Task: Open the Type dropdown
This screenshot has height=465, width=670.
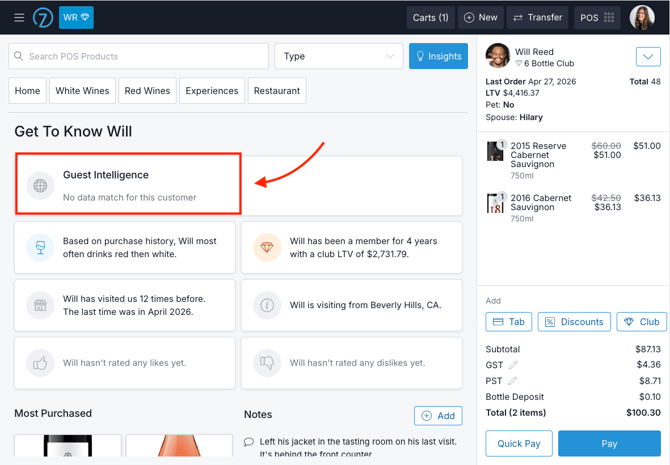Action: [338, 56]
